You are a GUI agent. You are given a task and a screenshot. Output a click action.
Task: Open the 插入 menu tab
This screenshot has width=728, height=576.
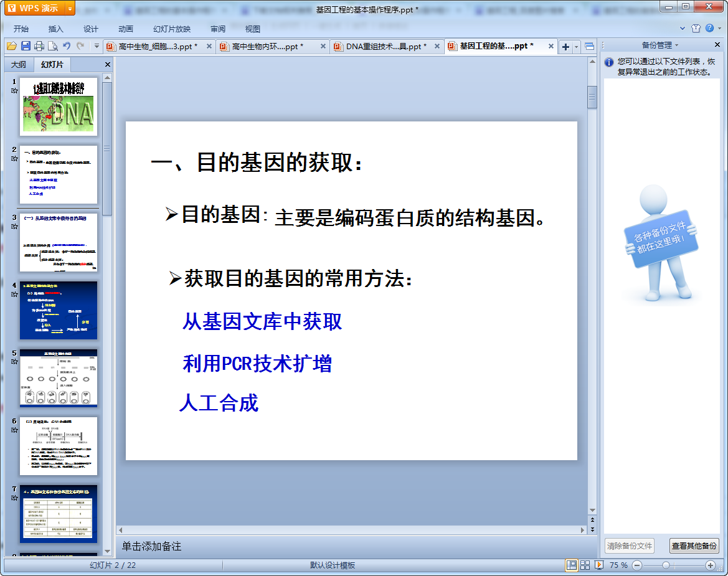tap(55, 29)
